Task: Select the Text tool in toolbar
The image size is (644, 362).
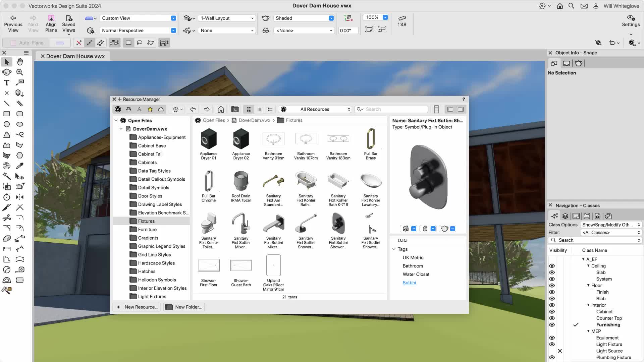Action: [7, 83]
